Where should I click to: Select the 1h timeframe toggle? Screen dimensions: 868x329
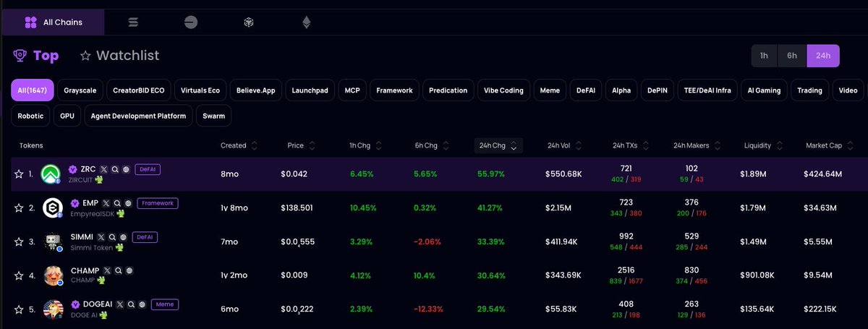pyautogui.click(x=764, y=55)
